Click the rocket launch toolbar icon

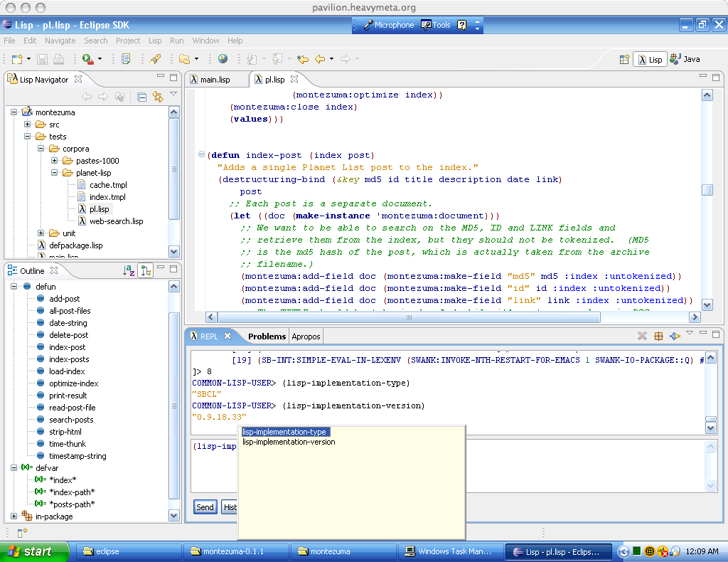pos(155,59)
